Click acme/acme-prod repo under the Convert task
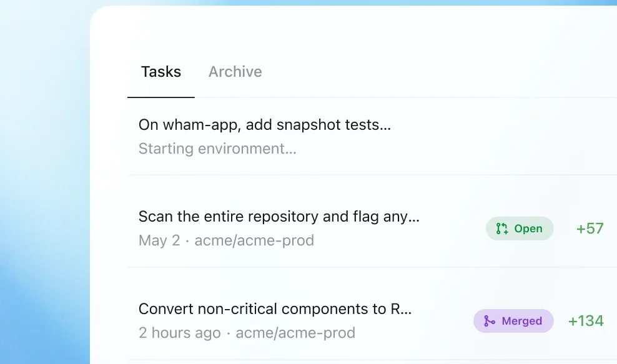Screen dimensions: 617x364 click(295, 333)
